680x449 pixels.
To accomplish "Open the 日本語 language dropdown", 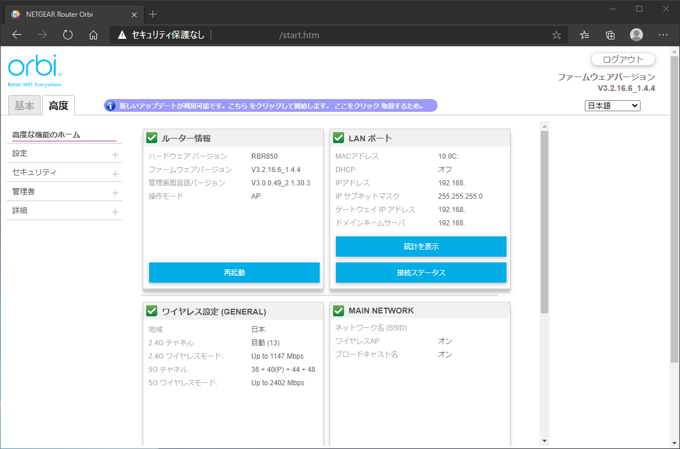I will pyautogui.click(x=612, y=105).
